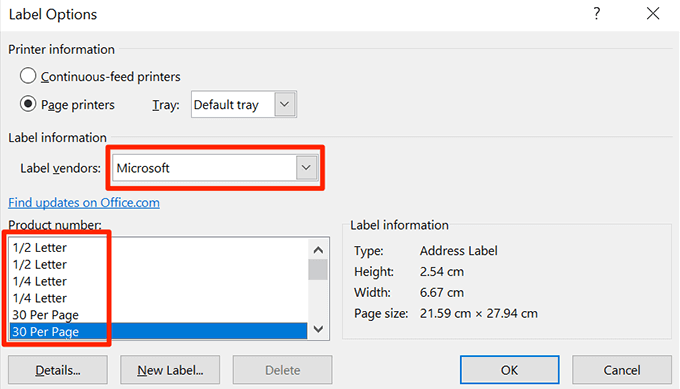Open the Details button

click(x=58, y=370)
